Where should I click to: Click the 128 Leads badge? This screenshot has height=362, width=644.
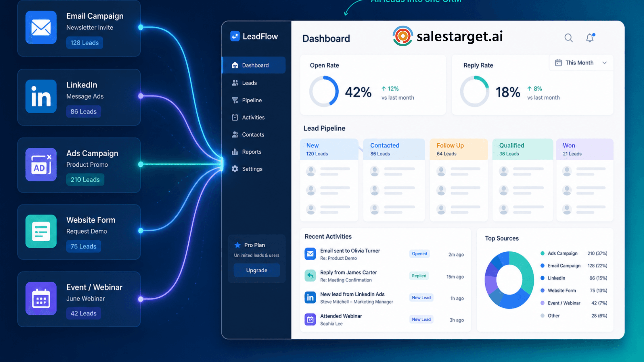pos(85,43)
